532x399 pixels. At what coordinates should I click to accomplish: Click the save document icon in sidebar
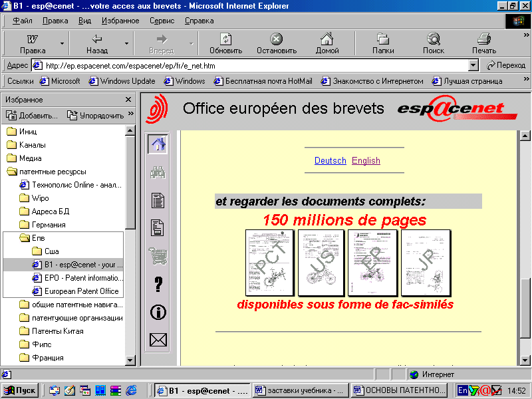(158, 227)
